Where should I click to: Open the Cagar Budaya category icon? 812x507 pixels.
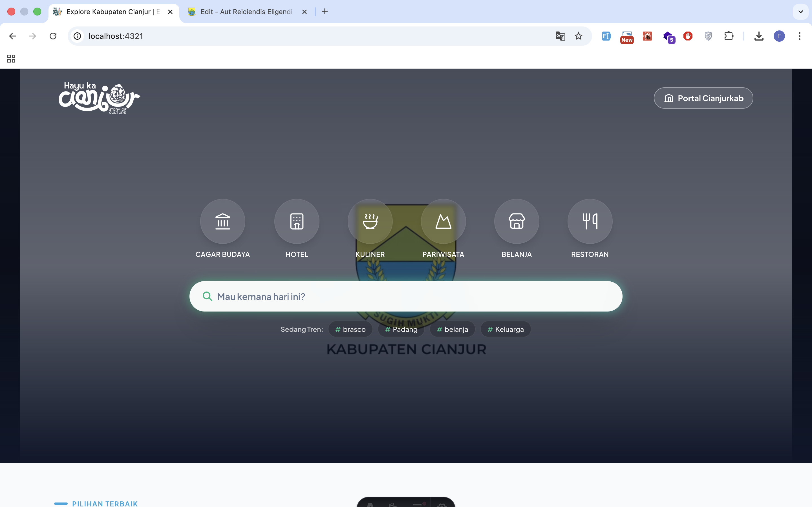[222, 221]
